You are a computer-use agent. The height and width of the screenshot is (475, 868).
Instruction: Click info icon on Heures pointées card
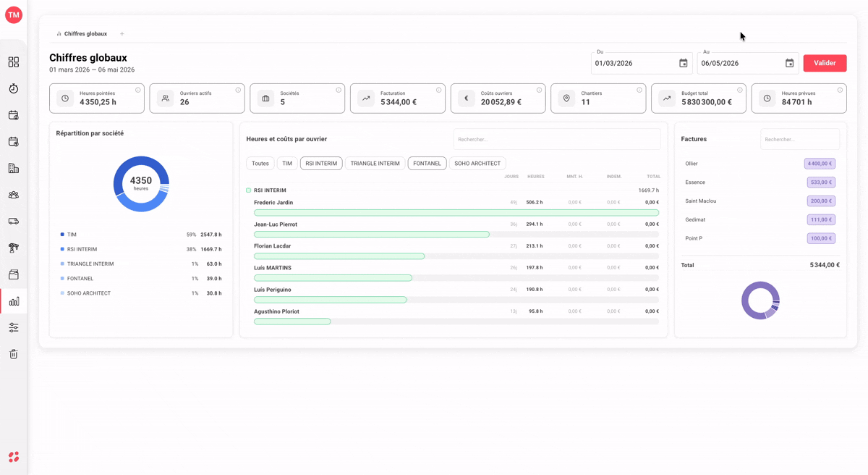click(x=137, y=90)
